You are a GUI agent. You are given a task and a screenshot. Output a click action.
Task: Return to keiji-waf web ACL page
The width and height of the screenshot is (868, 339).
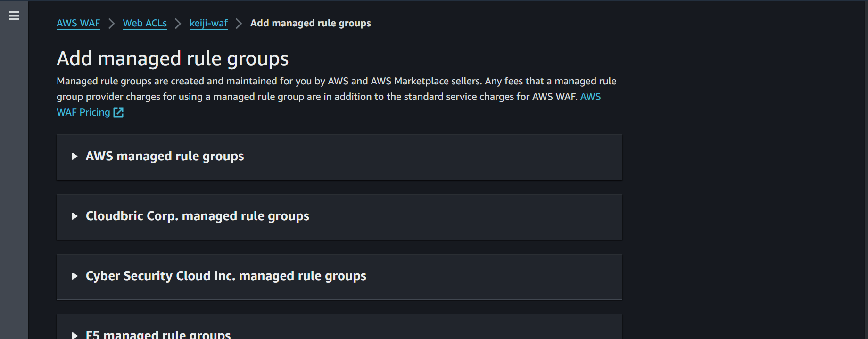pyautogui.click(x=208, y=23)
